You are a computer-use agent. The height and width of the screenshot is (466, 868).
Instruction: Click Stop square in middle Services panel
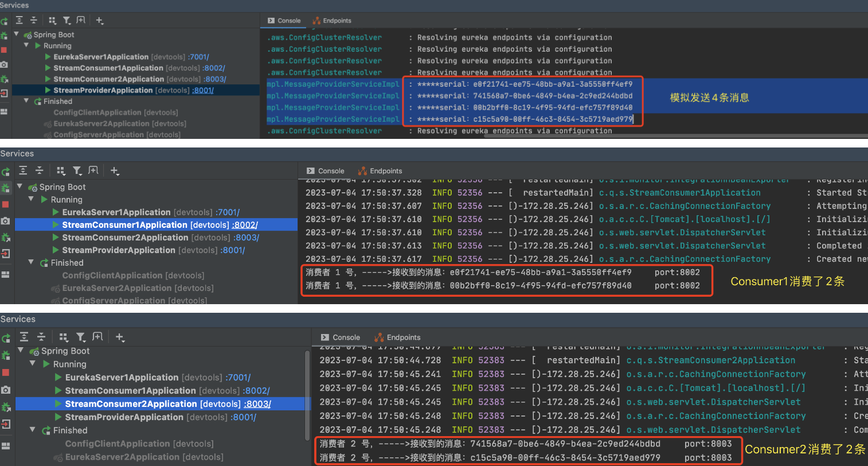[x=5, y=204]
